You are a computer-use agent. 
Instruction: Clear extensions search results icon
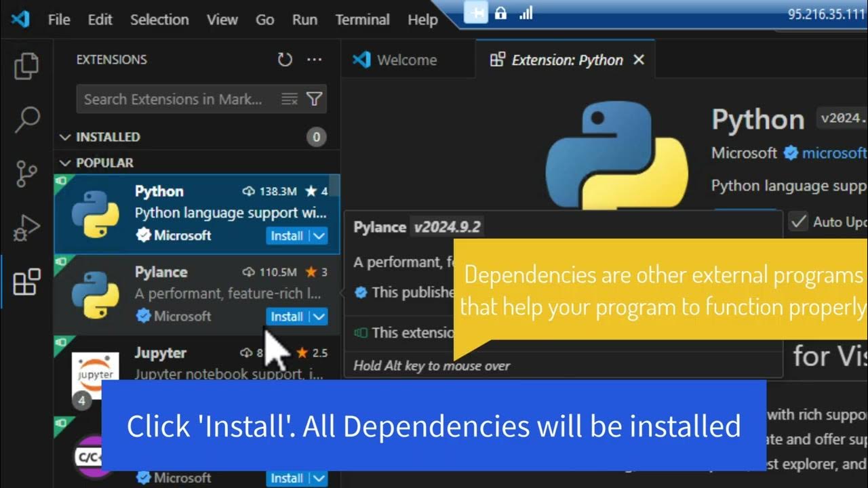tap(290, 99)
